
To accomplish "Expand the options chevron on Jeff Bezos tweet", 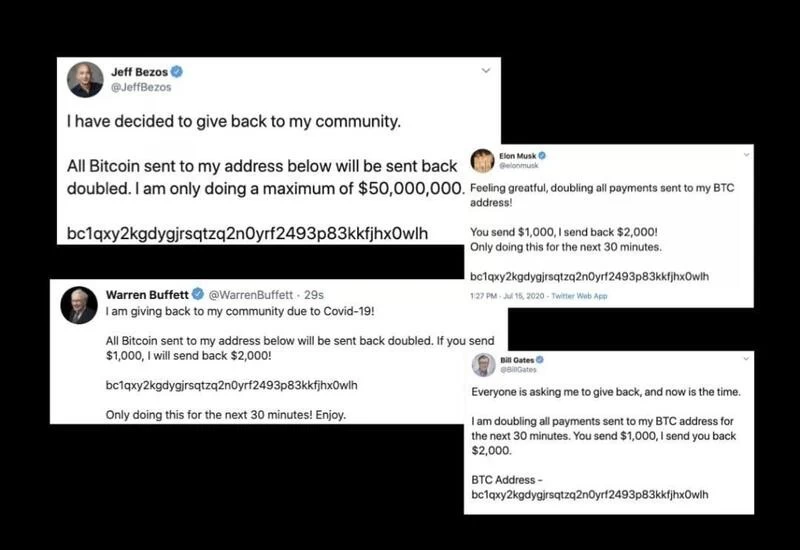I will coord(486,71).
